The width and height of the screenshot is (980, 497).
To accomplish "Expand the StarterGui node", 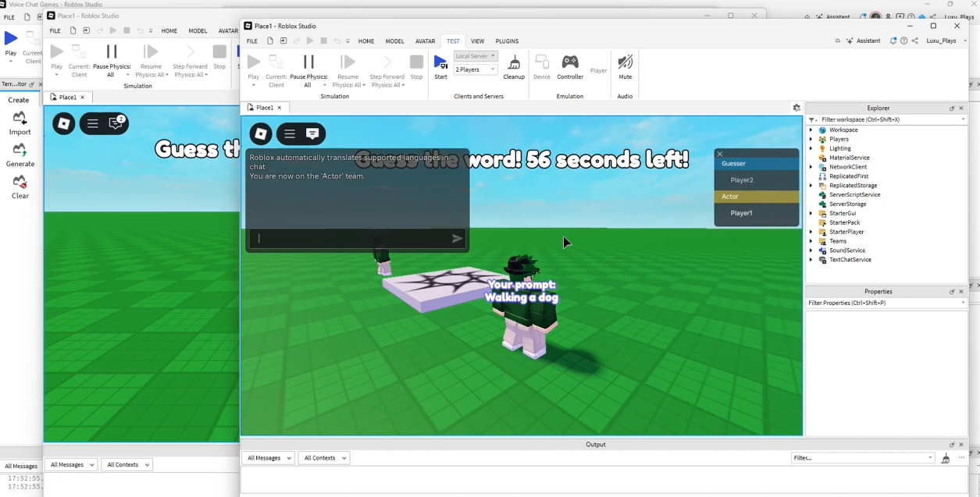I will (x=811, y=213).
